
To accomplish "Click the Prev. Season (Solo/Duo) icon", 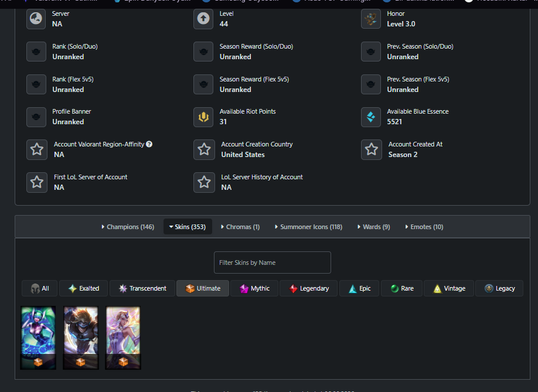I will (371, 52).
